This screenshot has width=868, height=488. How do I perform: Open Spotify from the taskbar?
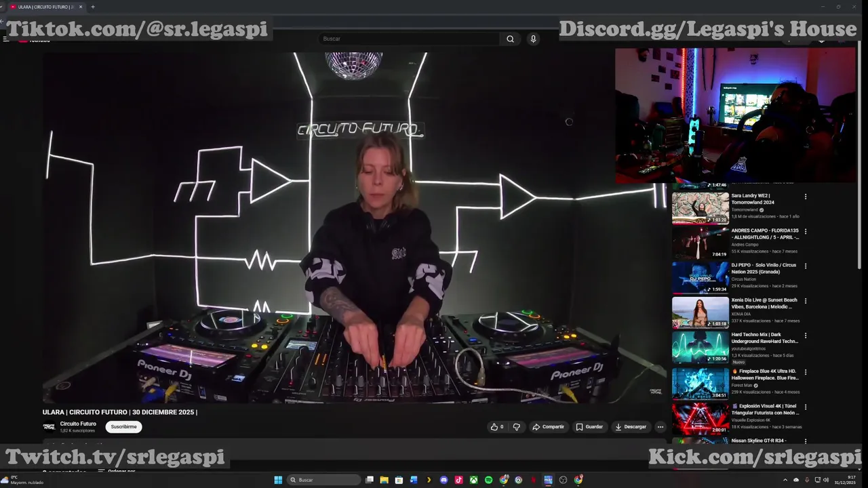(x=489, y=480)
